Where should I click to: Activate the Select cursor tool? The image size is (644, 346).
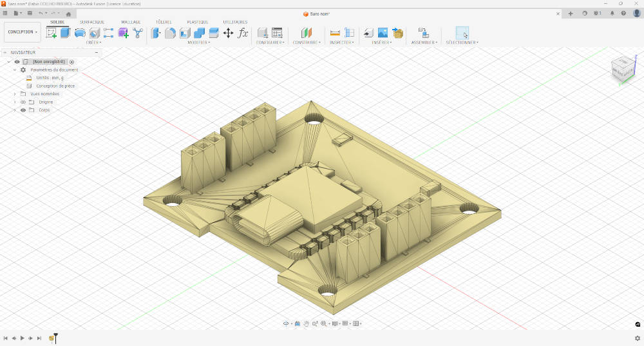(462, 33)
